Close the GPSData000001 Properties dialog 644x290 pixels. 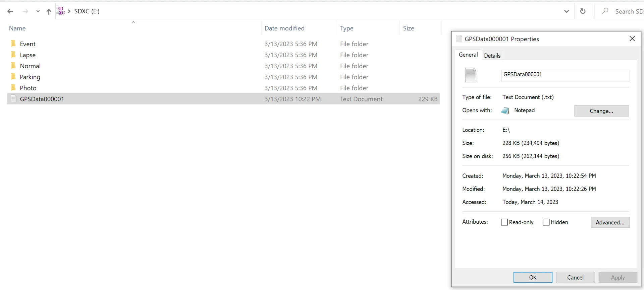632,39
